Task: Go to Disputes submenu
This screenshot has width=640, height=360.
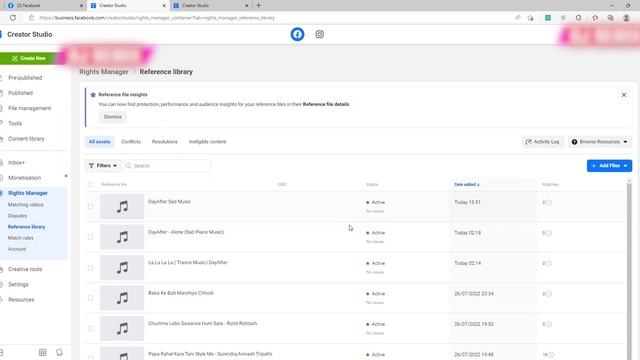Action: (17, 216)
